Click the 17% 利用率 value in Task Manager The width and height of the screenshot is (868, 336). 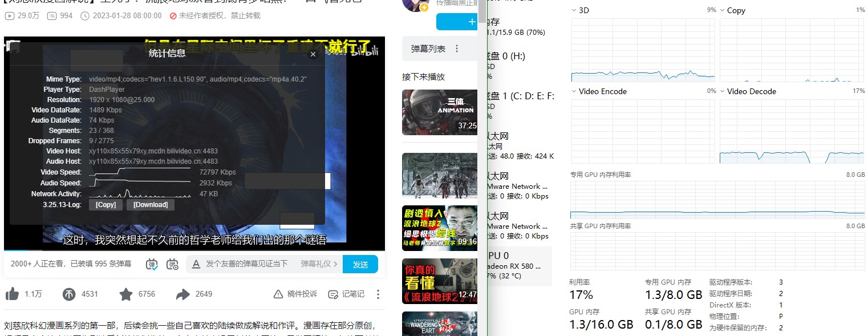click(x=581, y=294)
